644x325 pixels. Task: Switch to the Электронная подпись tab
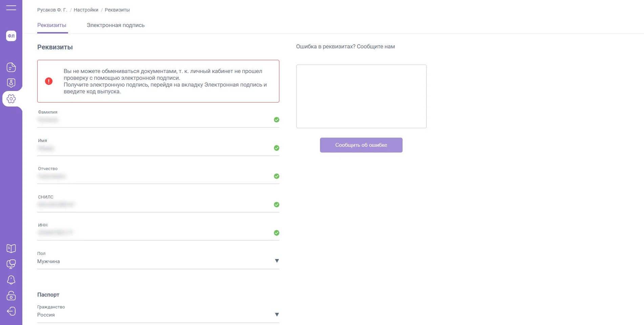coord(115,25)
